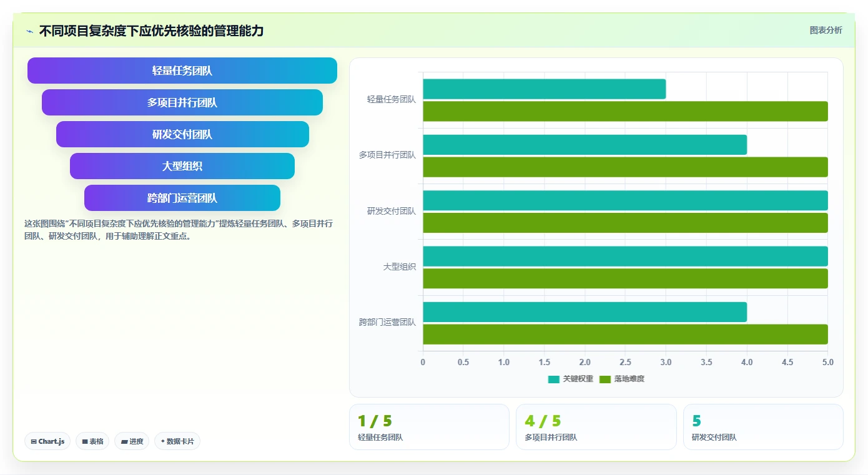Select the 大型组织 funnel bar
The height and width of the screenshot is (475, 868).
click(x=182, y=166)
